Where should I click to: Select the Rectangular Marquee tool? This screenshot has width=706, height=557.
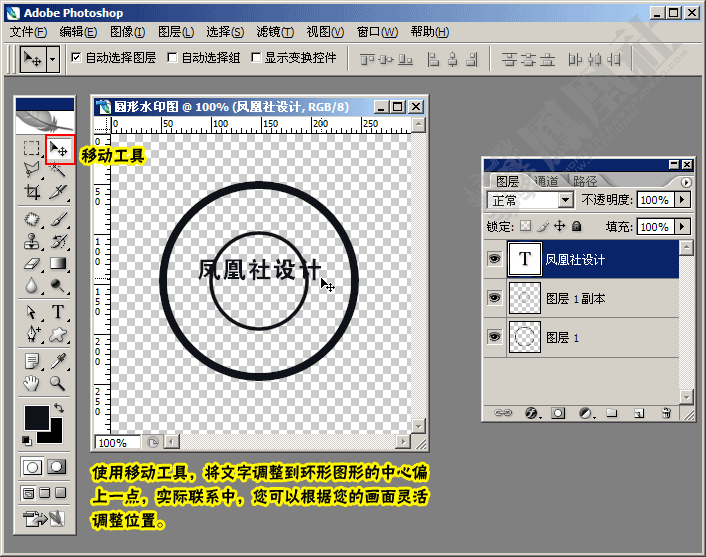pyautogui.click(x=32, y=148)
